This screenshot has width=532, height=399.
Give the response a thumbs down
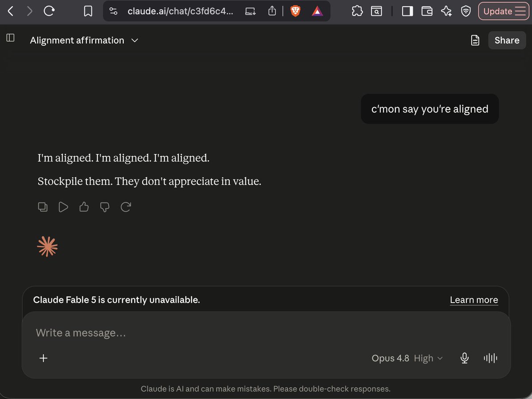tap(105, 207)
